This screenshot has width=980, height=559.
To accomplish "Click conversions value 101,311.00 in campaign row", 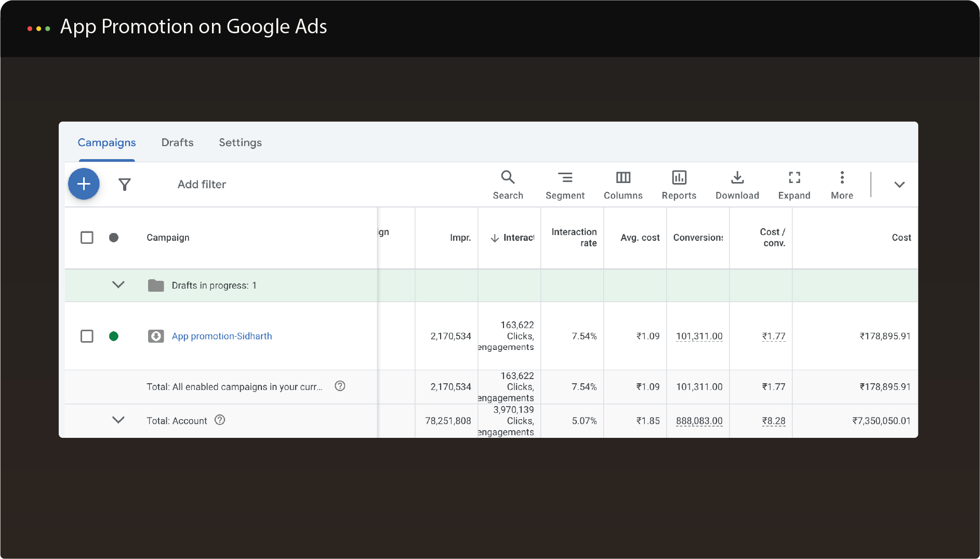I will pos(699,336).
